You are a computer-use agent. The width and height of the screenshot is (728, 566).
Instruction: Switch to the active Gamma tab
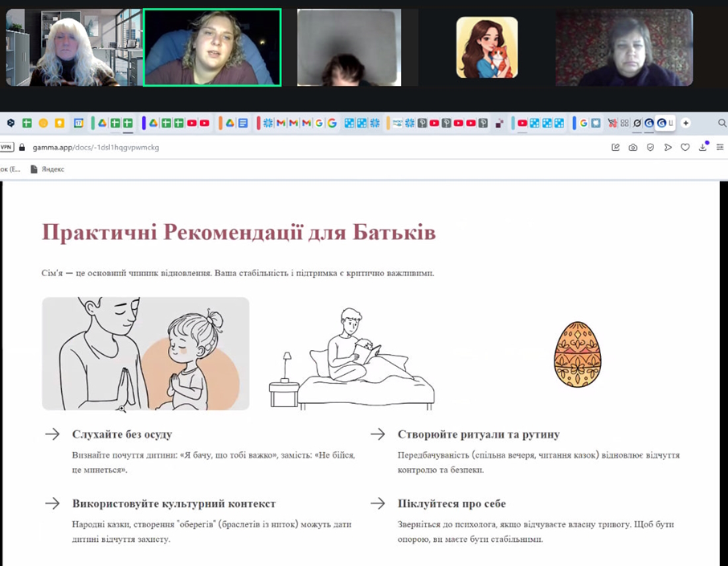[664, 123]
